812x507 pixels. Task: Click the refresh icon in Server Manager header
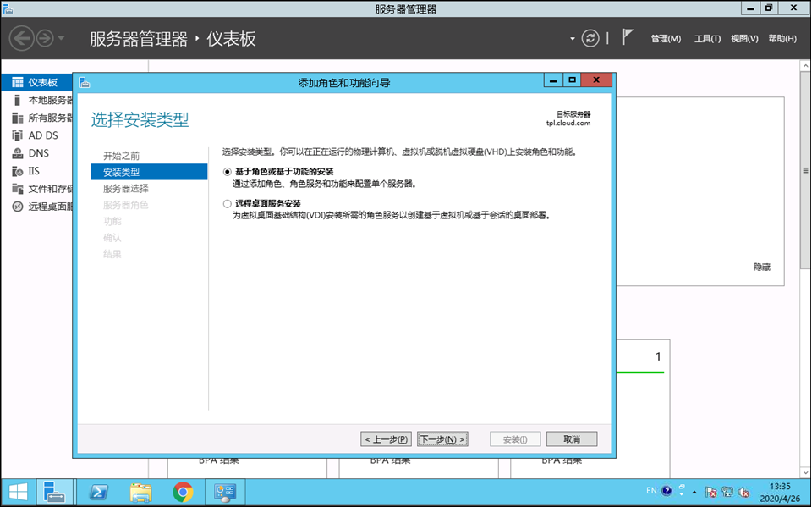tap(590, 38)
